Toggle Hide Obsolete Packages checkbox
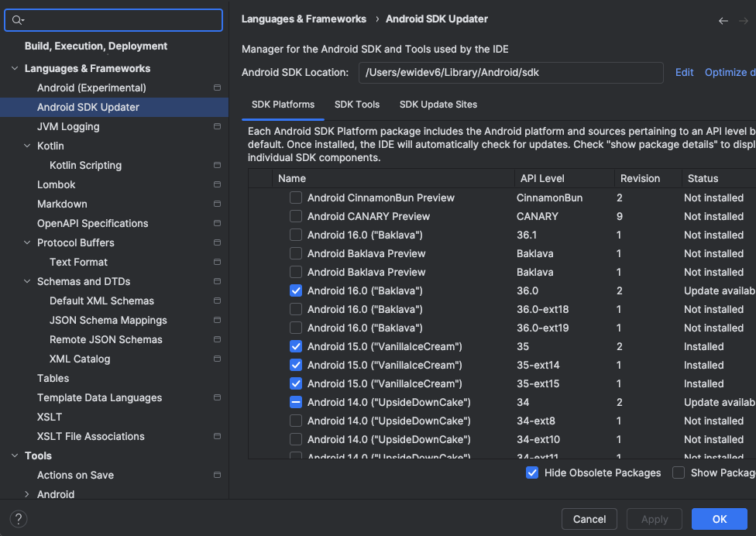Image resolution: width=756 pixels, height=536 pixels. coord(532,472)
